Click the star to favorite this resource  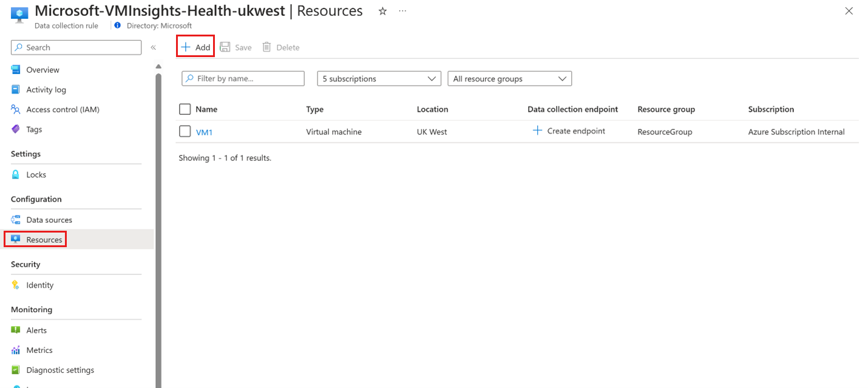pos(382,11)
